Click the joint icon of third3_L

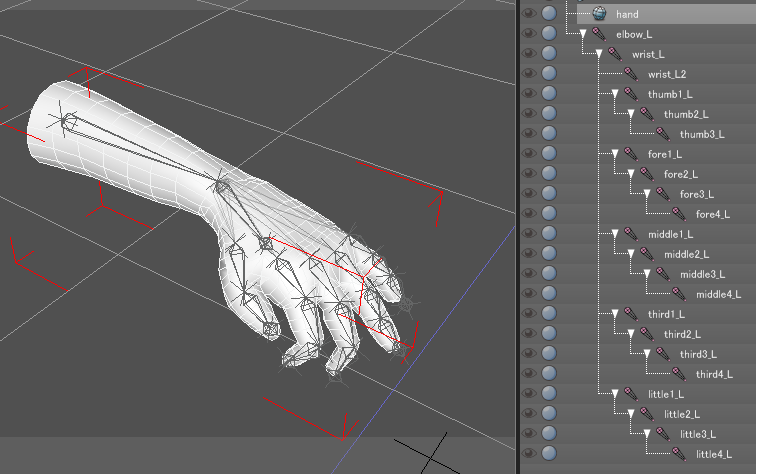[x=663, y=354]
